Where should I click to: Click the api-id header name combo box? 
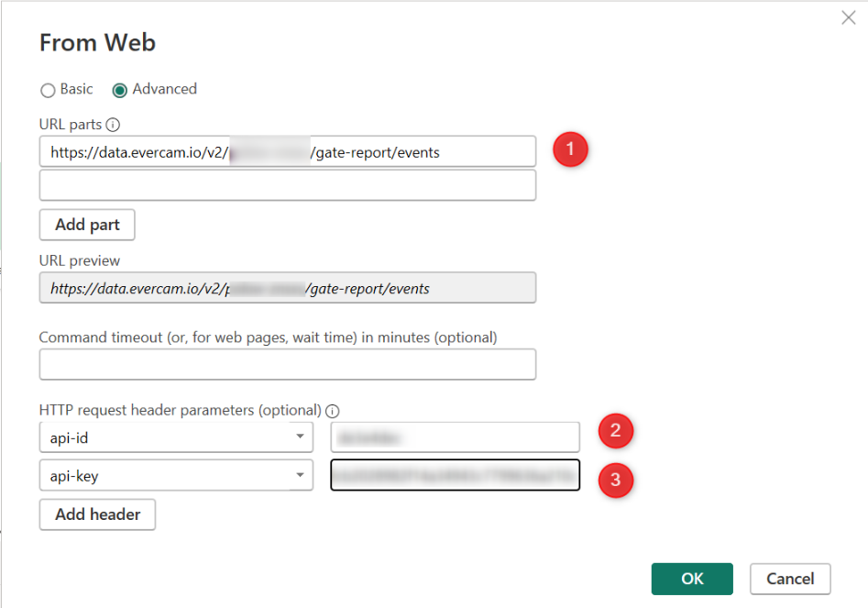click(176, 437)
